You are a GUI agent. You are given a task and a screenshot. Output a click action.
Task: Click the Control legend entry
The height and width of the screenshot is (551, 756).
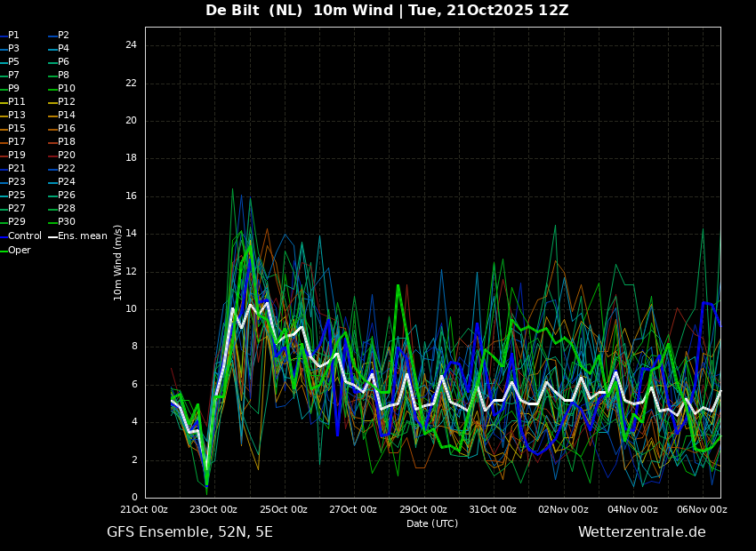pyautogui.click(x=25, y=236)
